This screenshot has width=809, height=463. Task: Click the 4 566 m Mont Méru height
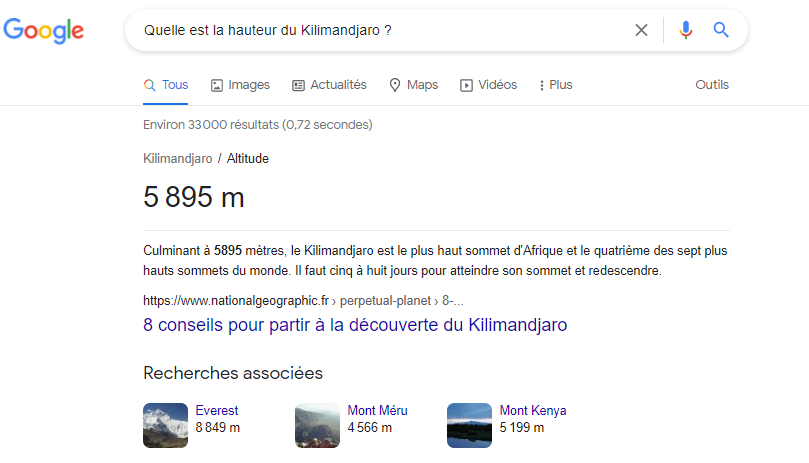369,427
